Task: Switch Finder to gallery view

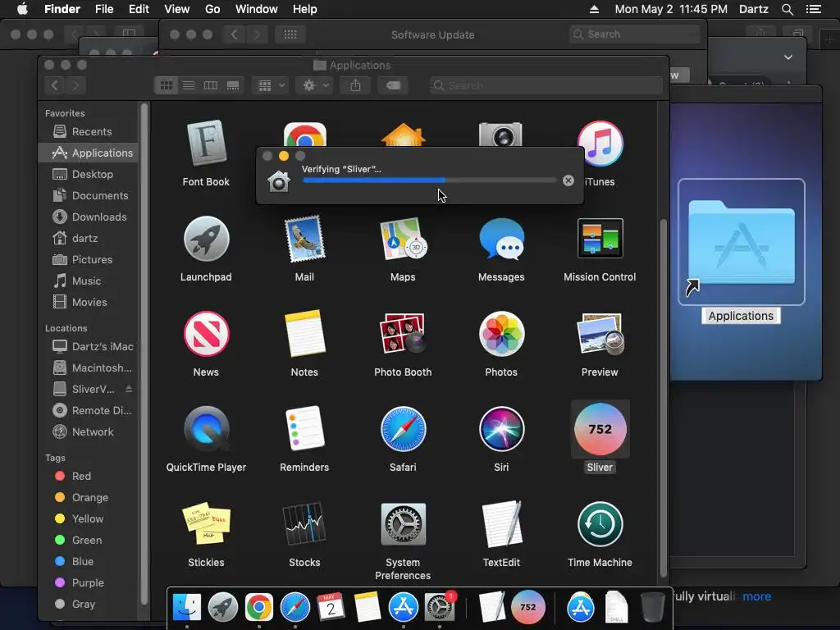Action: tap(233, 85)
